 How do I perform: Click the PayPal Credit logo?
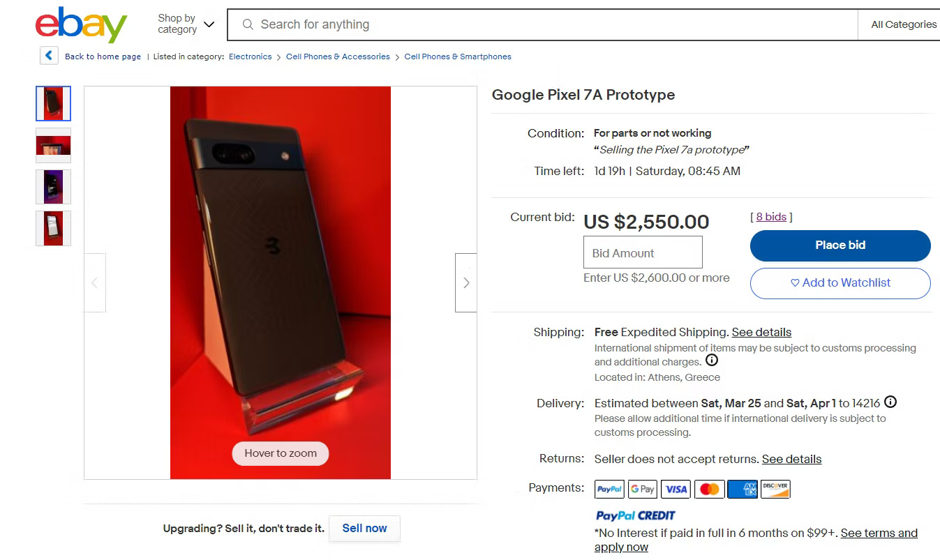(634, 515)
